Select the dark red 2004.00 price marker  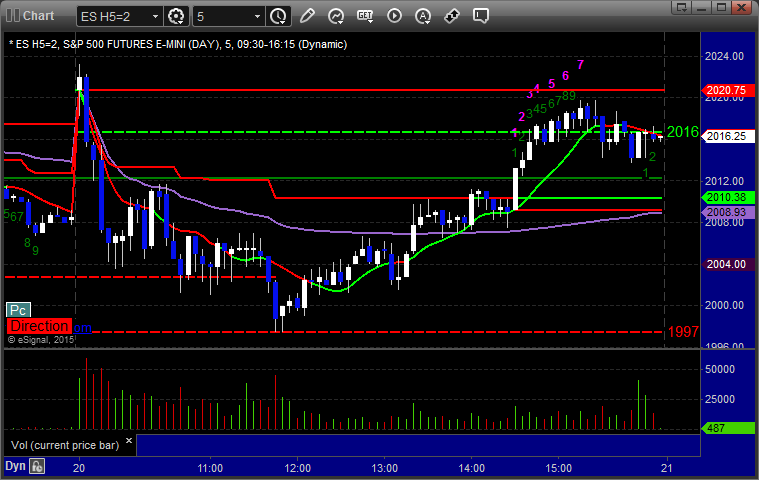pyautogui.click(x=728, y=264)
